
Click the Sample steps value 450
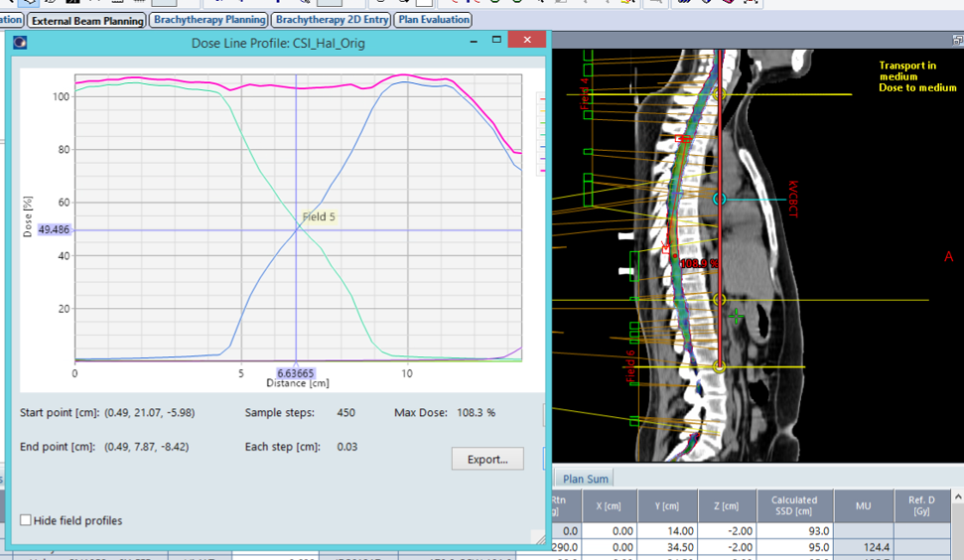346,412
